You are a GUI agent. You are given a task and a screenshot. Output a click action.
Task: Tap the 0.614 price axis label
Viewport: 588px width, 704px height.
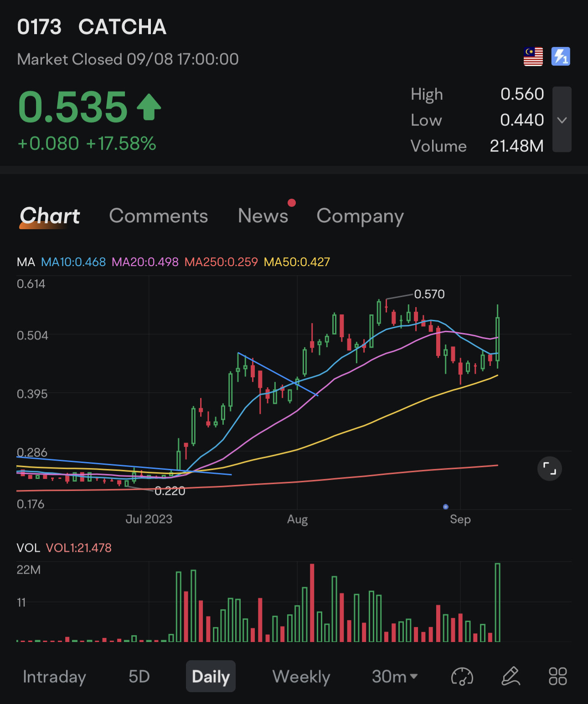click(x=31, y=284)
